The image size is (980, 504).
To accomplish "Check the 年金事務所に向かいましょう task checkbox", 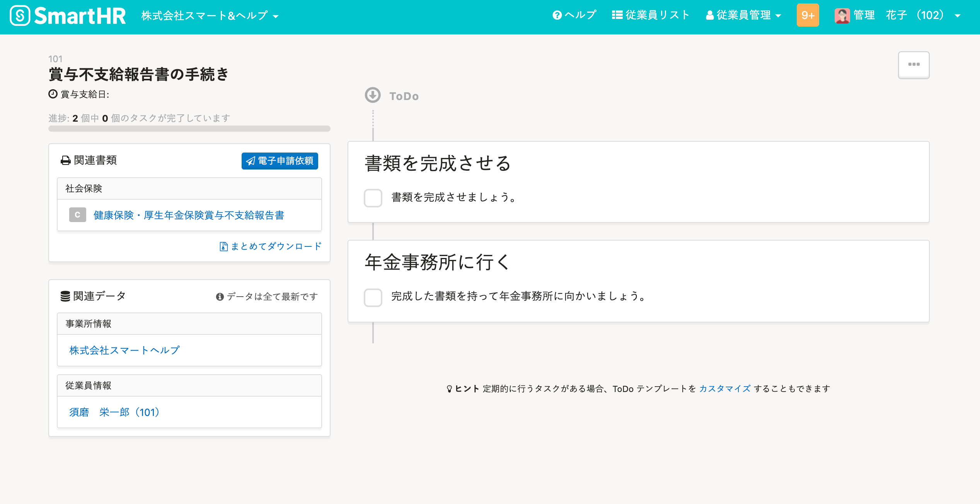I will click(373, 297).
